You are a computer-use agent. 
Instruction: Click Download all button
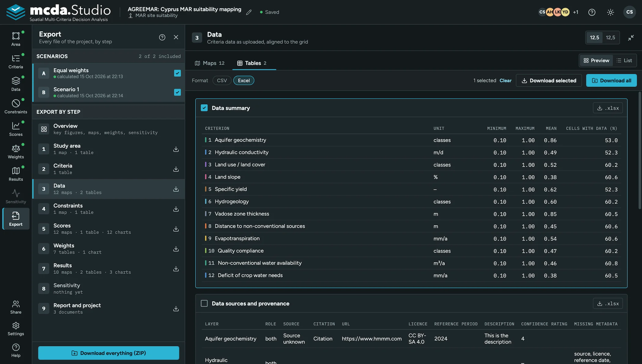(x=611, y=80)
